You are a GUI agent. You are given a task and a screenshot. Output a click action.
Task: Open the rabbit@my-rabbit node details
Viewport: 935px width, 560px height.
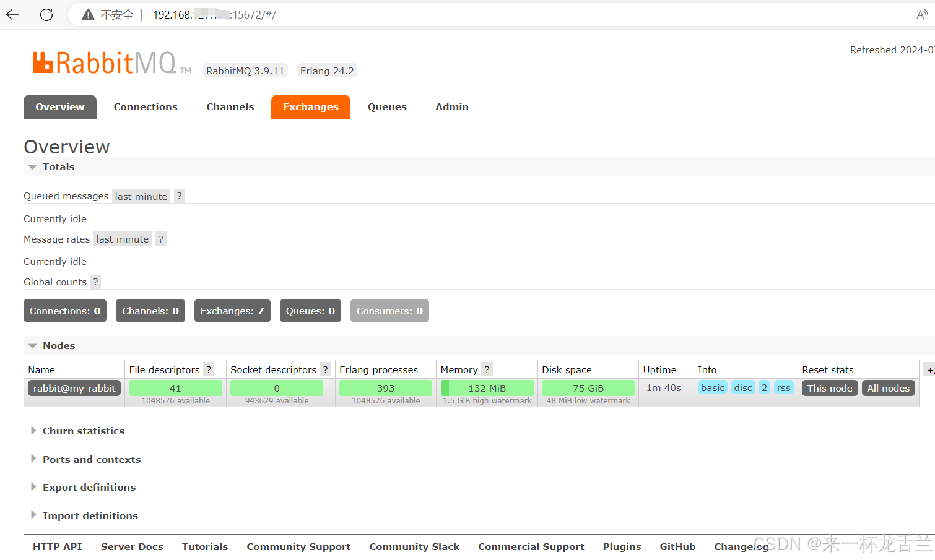coord(74,388)
